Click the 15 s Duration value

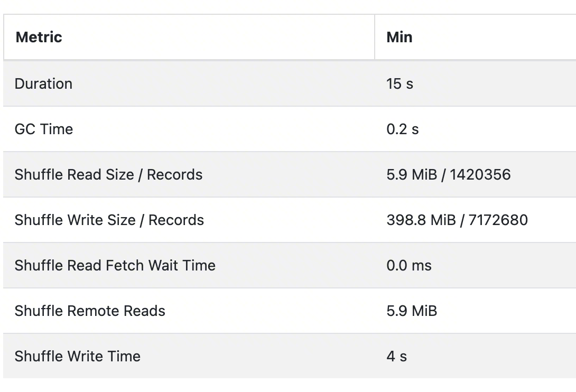point(400,84)
